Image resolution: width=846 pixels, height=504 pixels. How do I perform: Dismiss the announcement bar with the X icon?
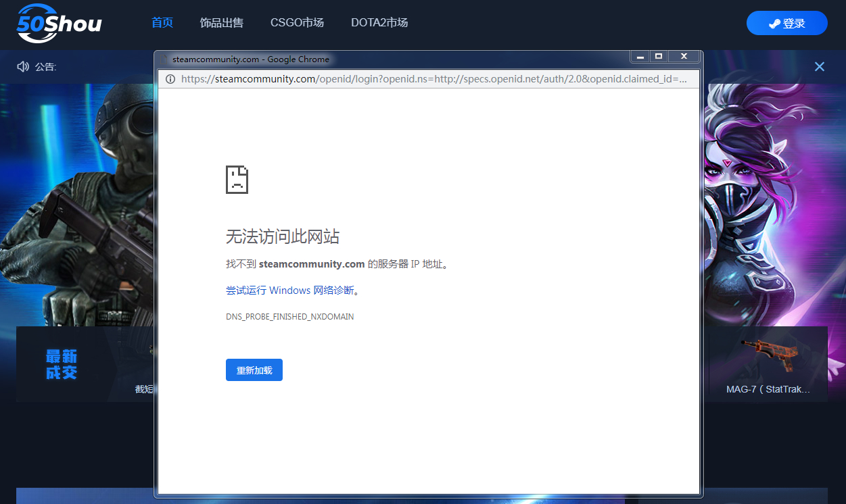click(819, 66)
